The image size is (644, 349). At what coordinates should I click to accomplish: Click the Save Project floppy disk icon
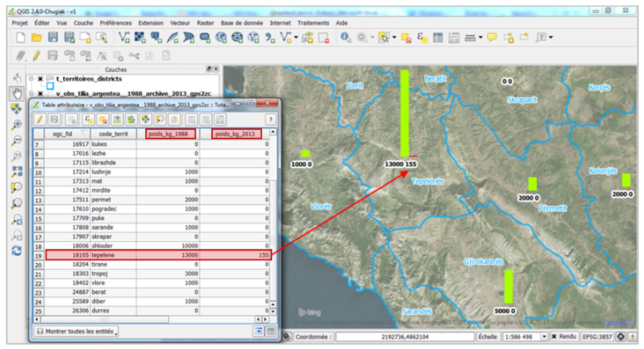tap(53, 37)
